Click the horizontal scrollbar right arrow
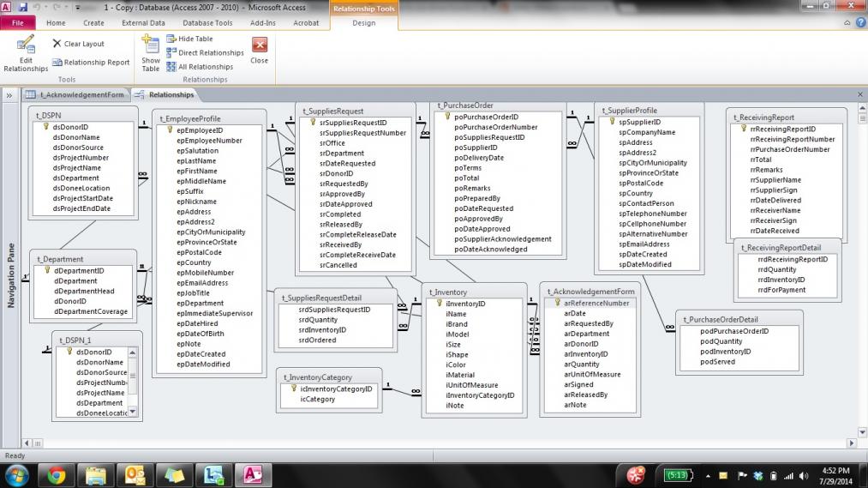Screen dimensions: 868x488 click(x=852, y=443)
